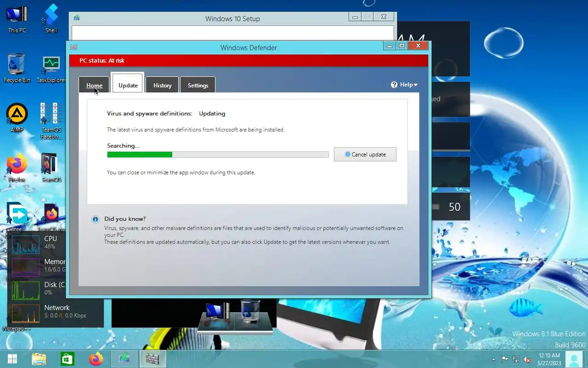Screen dimensions: 588x368
Task: Open the Recycle Bin desktop icon
Action: click(17, 68)
